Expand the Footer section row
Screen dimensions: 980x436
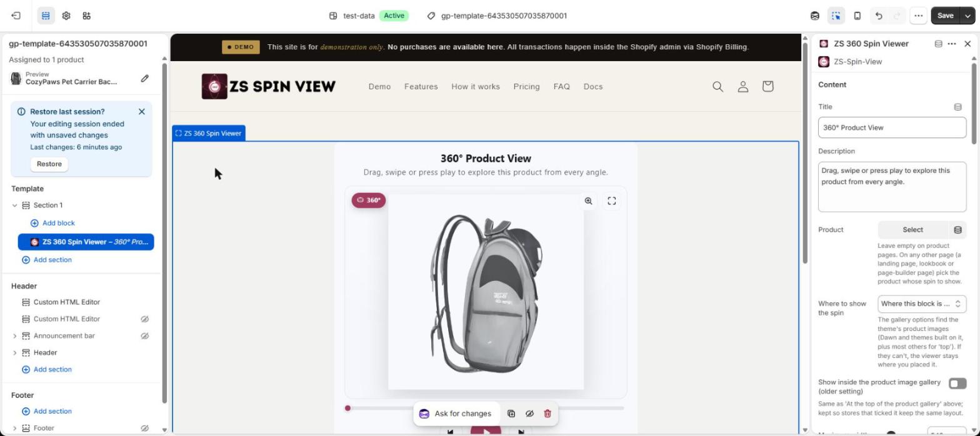pos(15,429)
